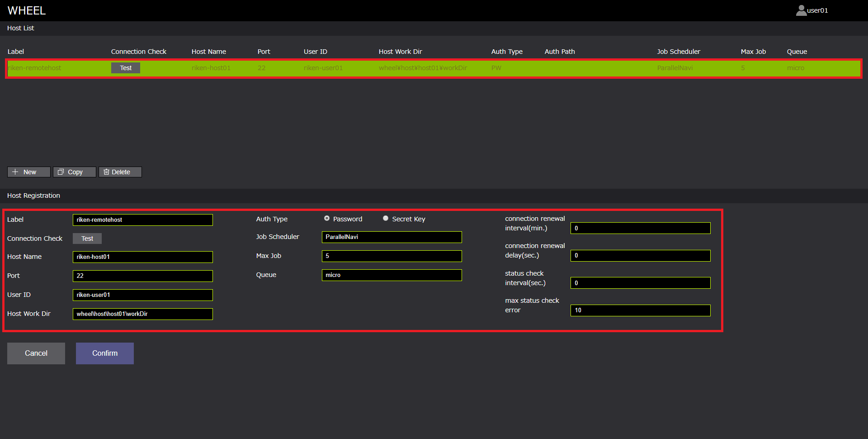Click the Cancel button

(x=36, y=353)
